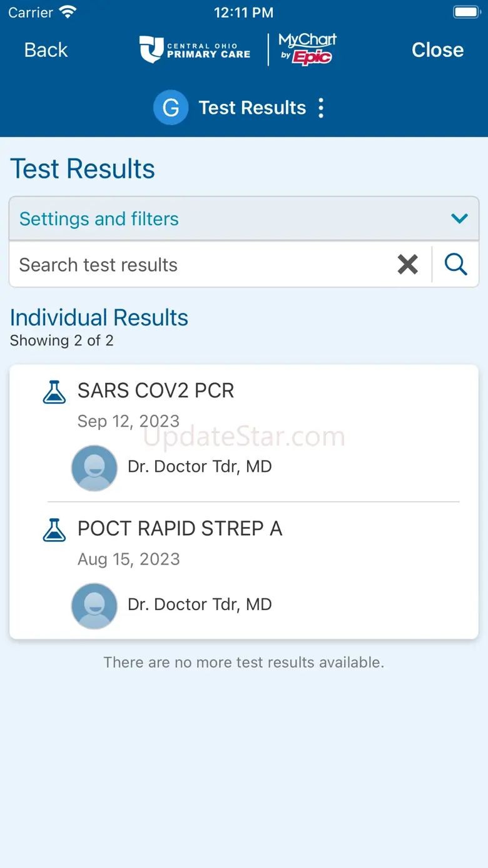This screenshot has width=488, height=868.
Task: Go Back to the previous screen
Action: (x=46, y=50)
